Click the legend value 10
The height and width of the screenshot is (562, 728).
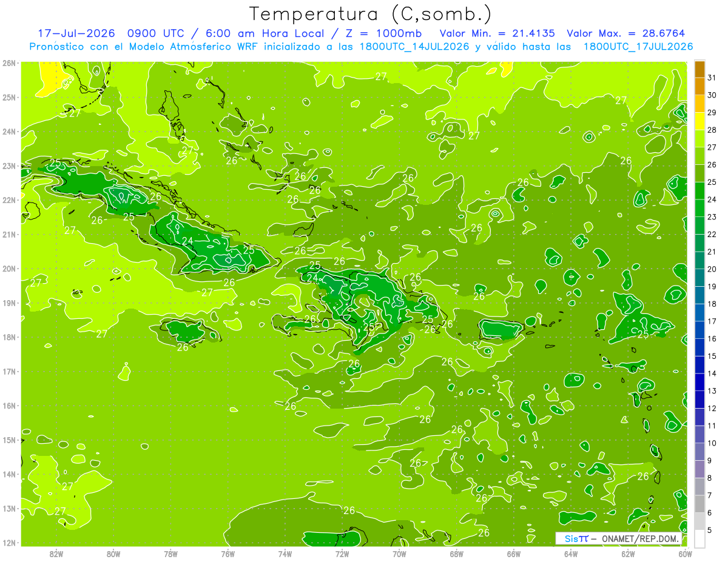tap(712, 443)
